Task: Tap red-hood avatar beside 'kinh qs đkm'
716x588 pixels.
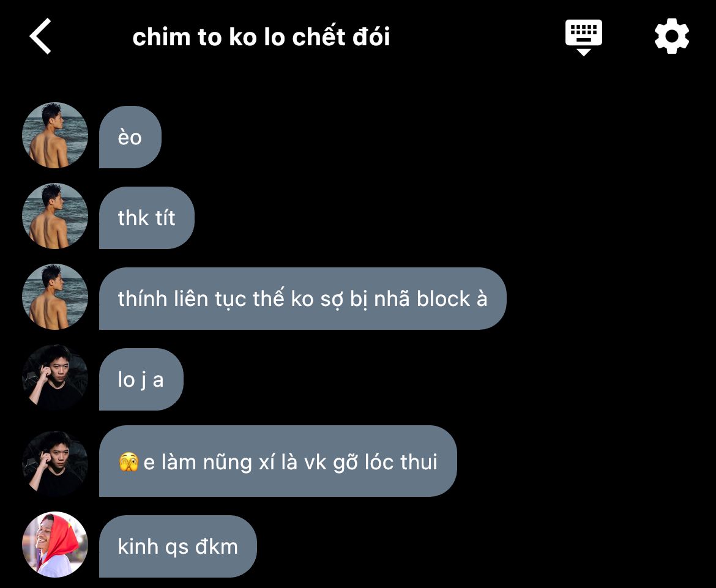Action: (55, 545)
